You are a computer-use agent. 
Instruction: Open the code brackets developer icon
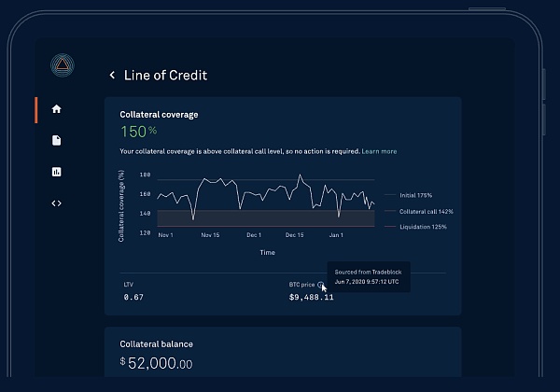(x=56, y=203)
